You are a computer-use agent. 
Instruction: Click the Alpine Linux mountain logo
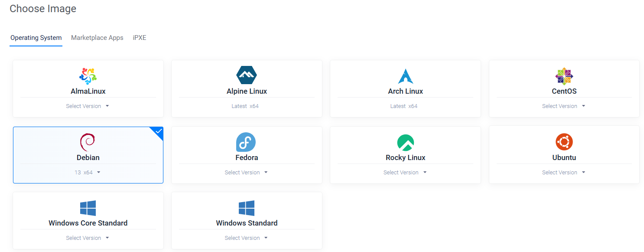[247, 74]
